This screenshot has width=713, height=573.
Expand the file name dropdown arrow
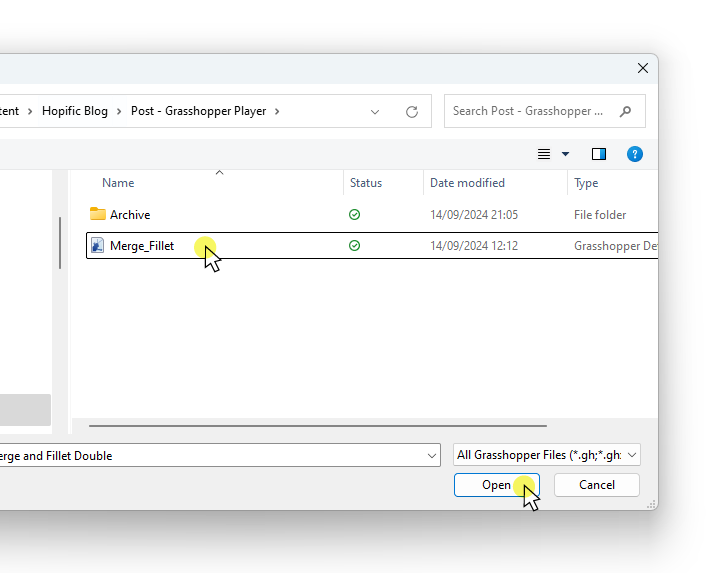pos(432,456)
